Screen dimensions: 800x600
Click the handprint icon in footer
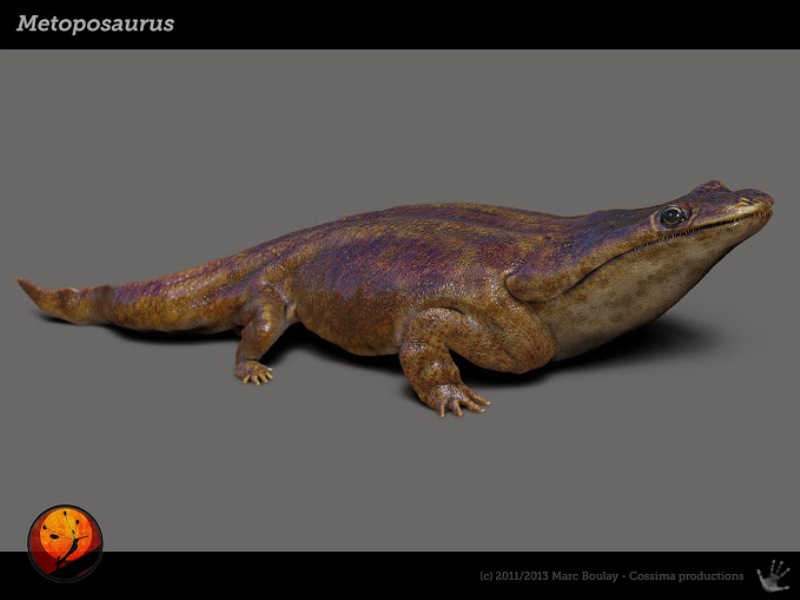click(x=773, y=575)
